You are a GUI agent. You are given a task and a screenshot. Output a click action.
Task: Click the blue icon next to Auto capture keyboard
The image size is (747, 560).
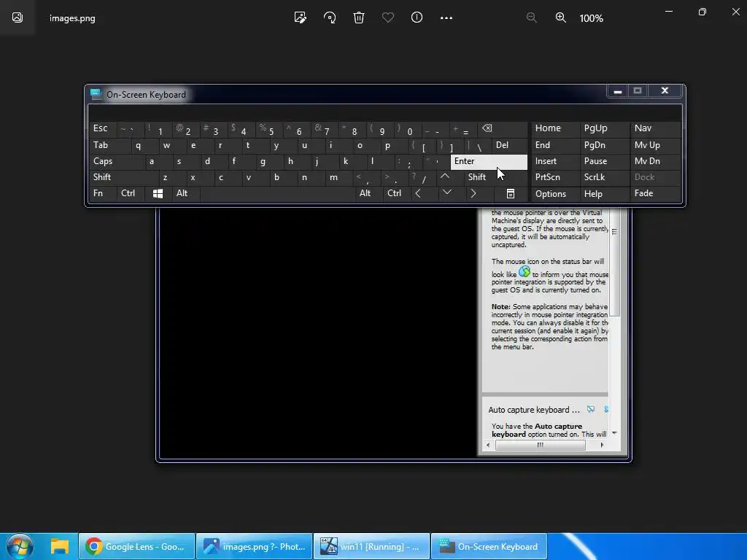coord(591,409)
